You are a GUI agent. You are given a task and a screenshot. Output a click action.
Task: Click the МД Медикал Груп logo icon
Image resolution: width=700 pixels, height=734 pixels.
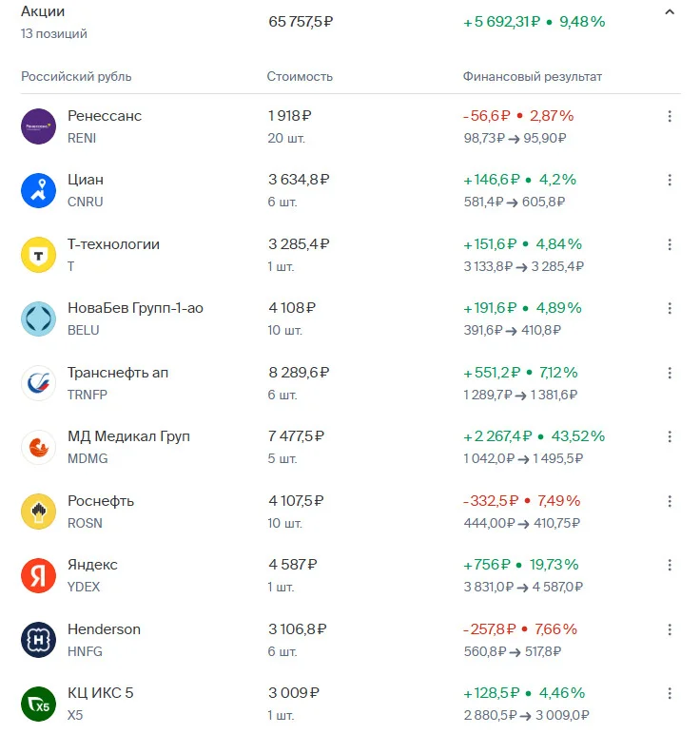38,447
